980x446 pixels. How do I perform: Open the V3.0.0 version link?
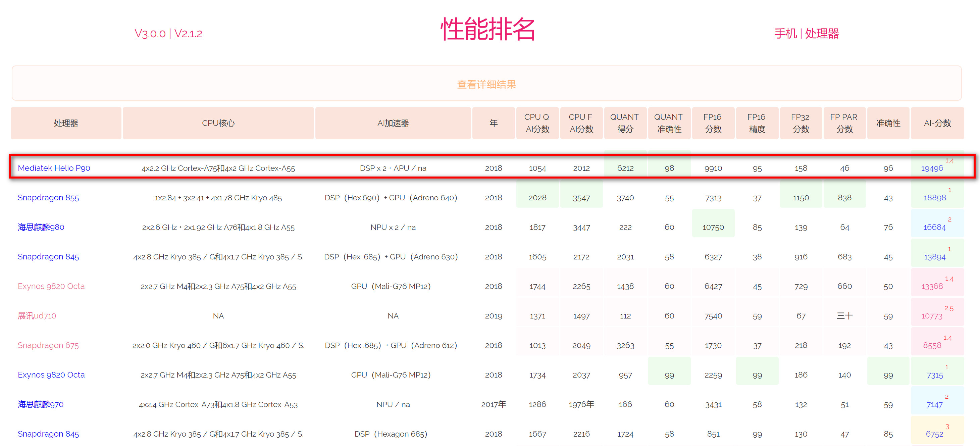tap(150, 34)
